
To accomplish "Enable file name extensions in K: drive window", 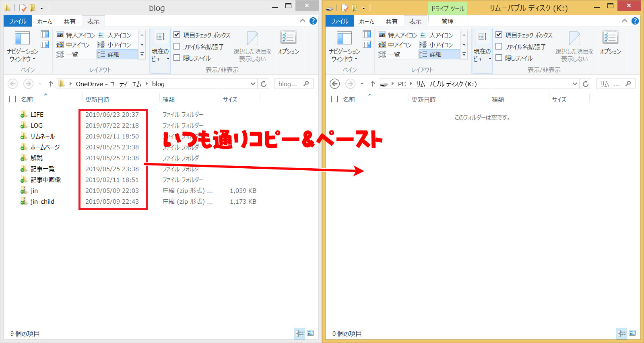I will click(499, 47).
